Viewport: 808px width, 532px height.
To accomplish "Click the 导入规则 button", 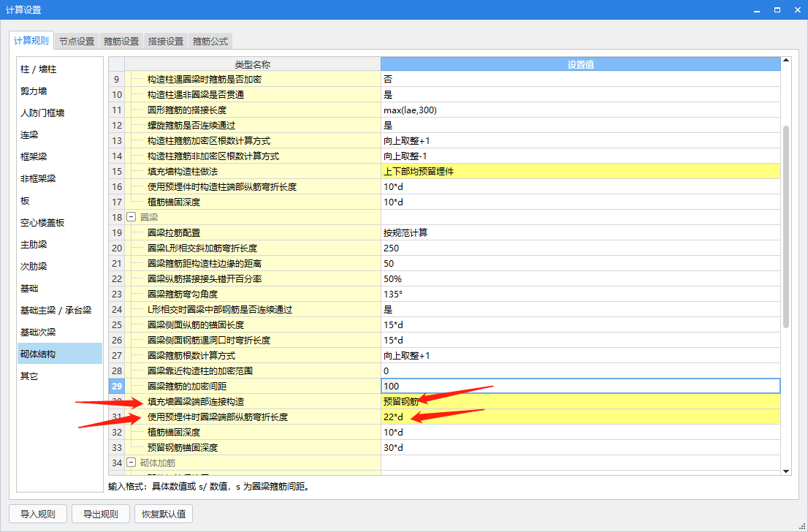I will (x=37, y=514).
